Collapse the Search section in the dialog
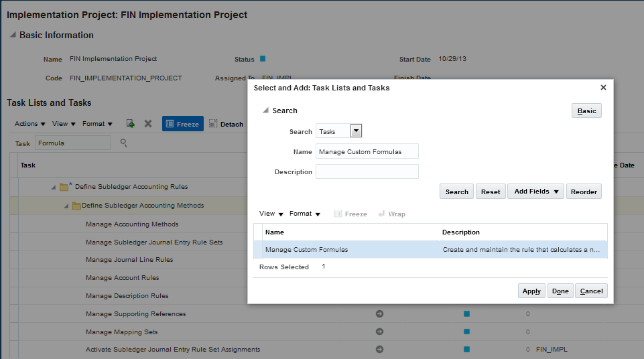 (265, 111)
